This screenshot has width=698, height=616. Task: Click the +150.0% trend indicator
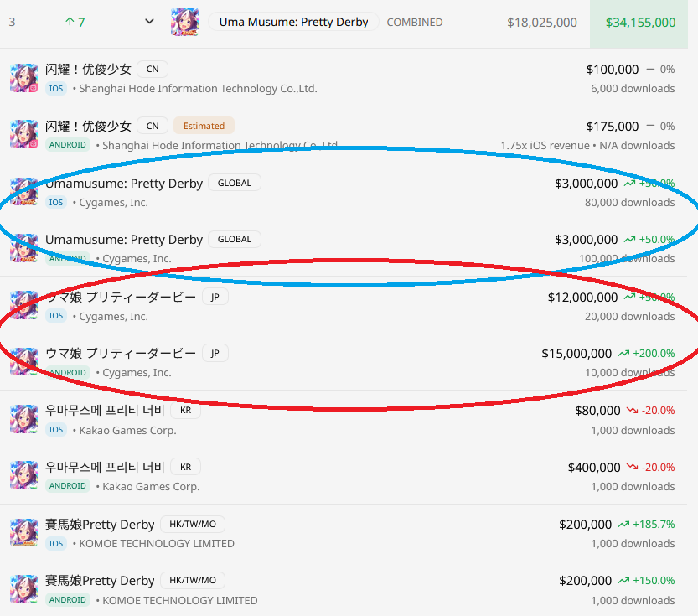pos(646,581)
